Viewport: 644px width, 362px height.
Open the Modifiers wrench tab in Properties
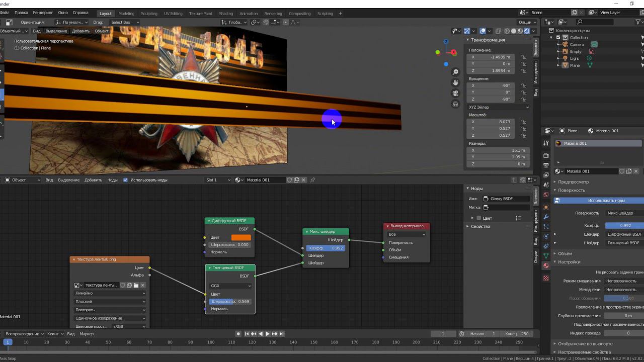point(546,216)
